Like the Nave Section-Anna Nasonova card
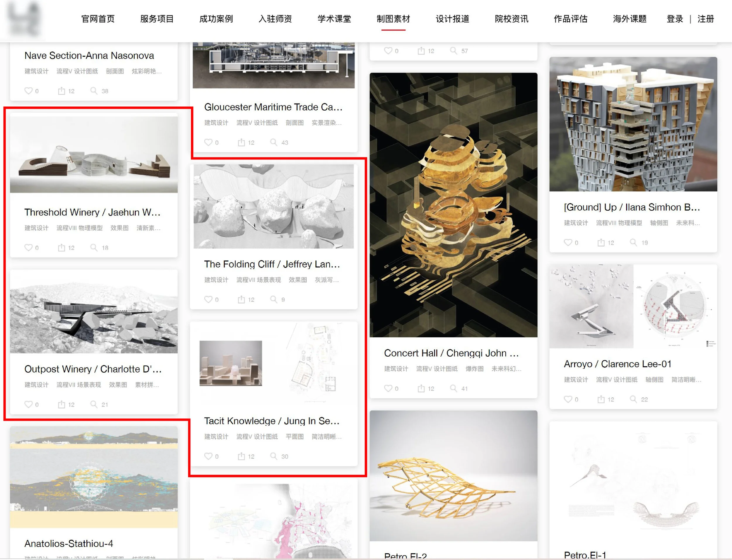 (28, 91)
